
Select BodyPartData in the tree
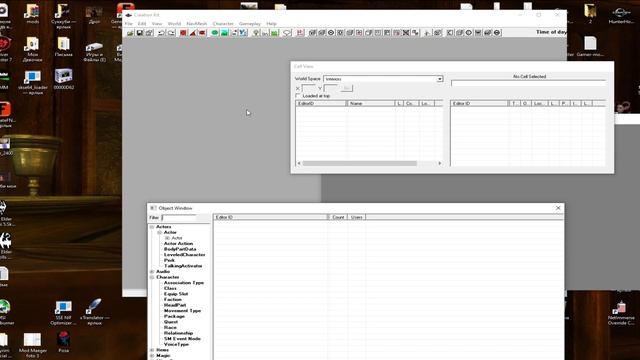click(x=180, y=249)
